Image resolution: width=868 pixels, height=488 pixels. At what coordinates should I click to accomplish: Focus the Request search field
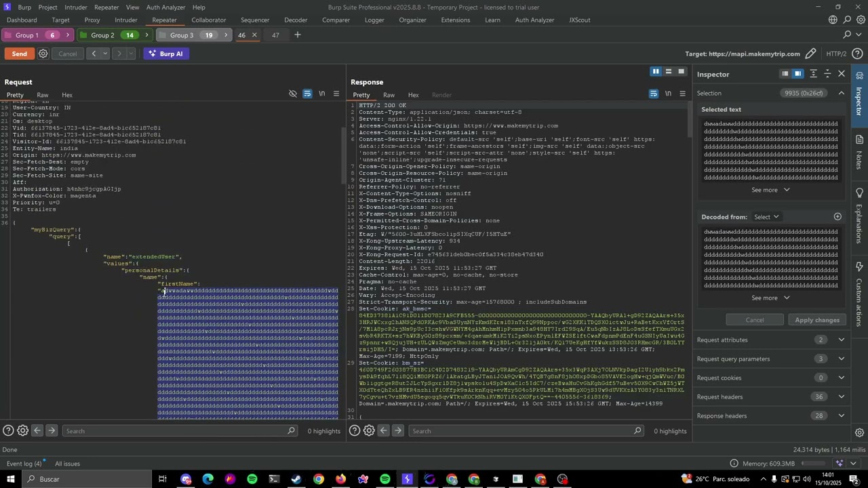tap(180, 431)
